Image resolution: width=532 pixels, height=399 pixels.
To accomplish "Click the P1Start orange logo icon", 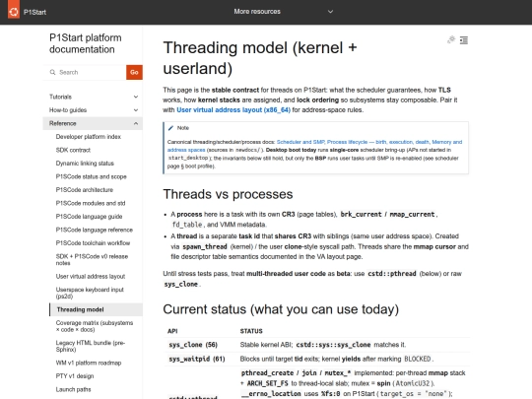I will 14,10.
